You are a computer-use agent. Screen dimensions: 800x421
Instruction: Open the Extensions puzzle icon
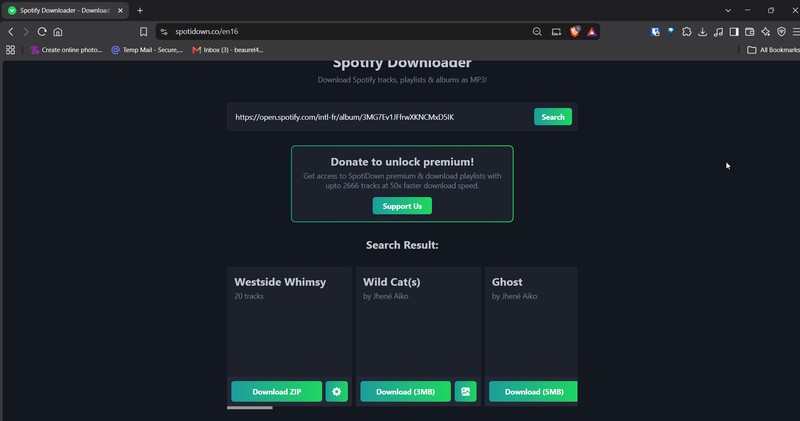tap(687, 32)
